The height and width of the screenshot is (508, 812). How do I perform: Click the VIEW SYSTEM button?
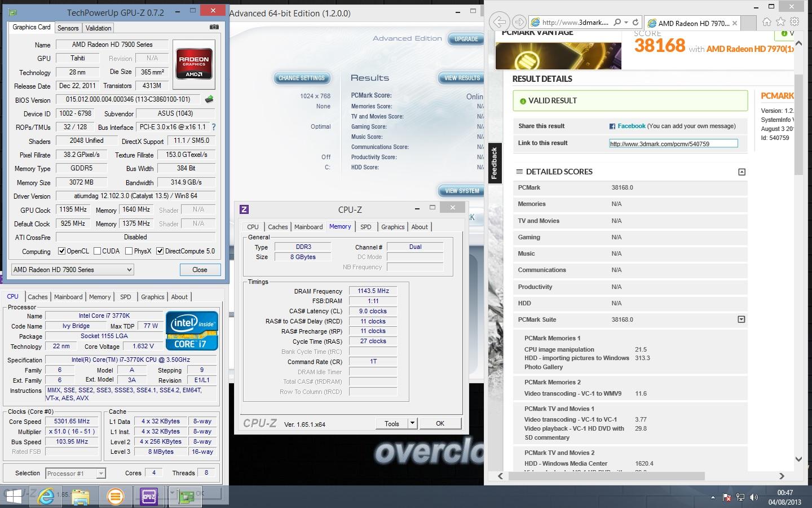tap(462, 191)
